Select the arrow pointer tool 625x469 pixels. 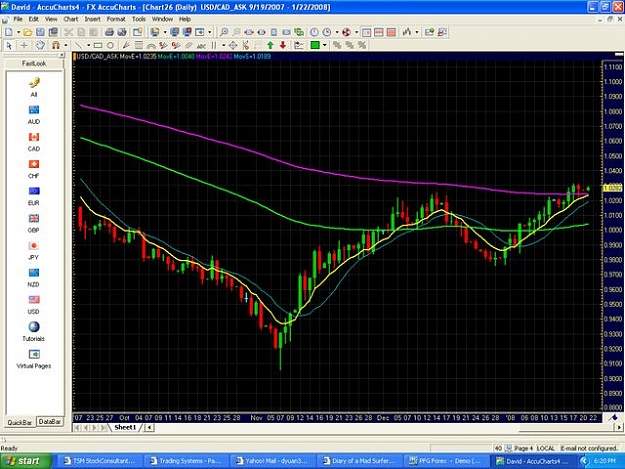pyautogui.click(x=9, y=45)
